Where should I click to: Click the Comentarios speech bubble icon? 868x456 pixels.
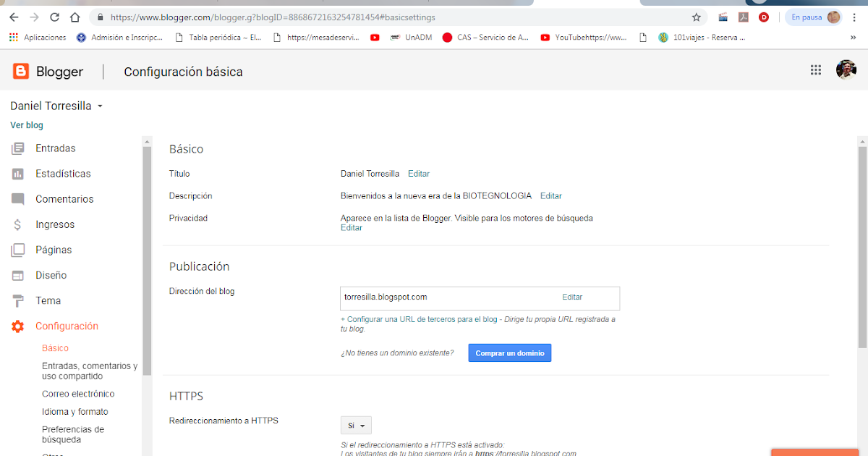tap(18, 199)
